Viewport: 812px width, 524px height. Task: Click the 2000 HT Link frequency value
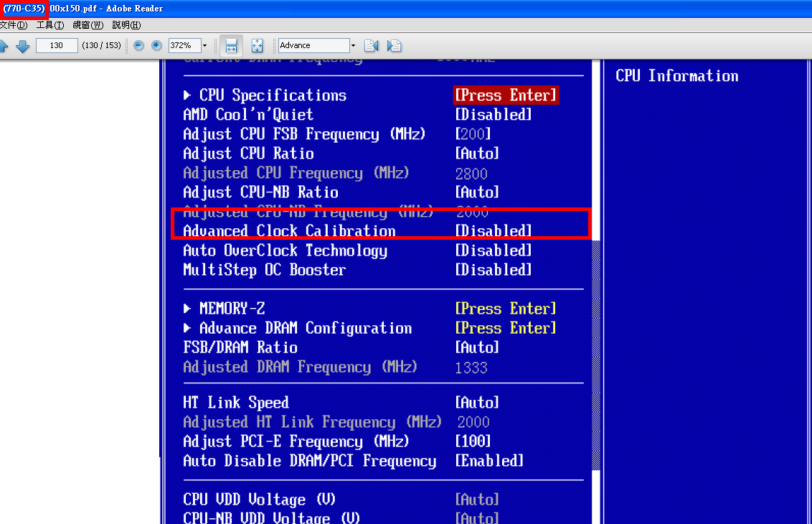coord(473,422)
